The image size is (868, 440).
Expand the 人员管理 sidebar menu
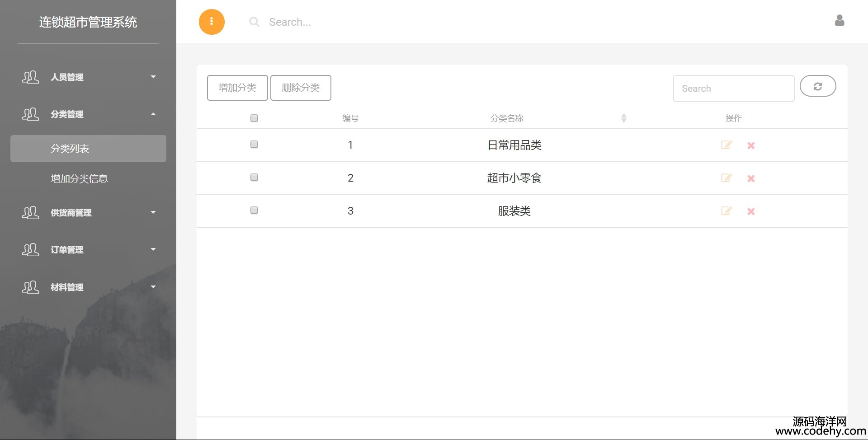click(88, 77)
